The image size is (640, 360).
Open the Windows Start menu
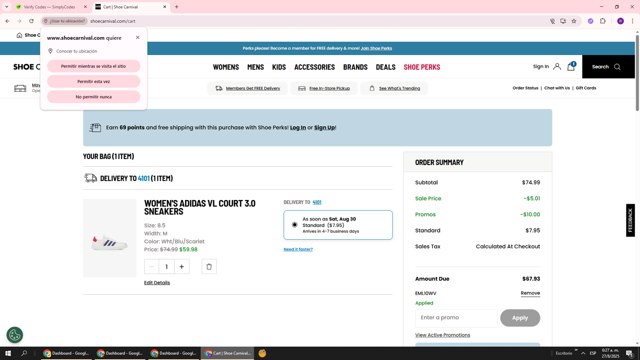click(8, 353)
